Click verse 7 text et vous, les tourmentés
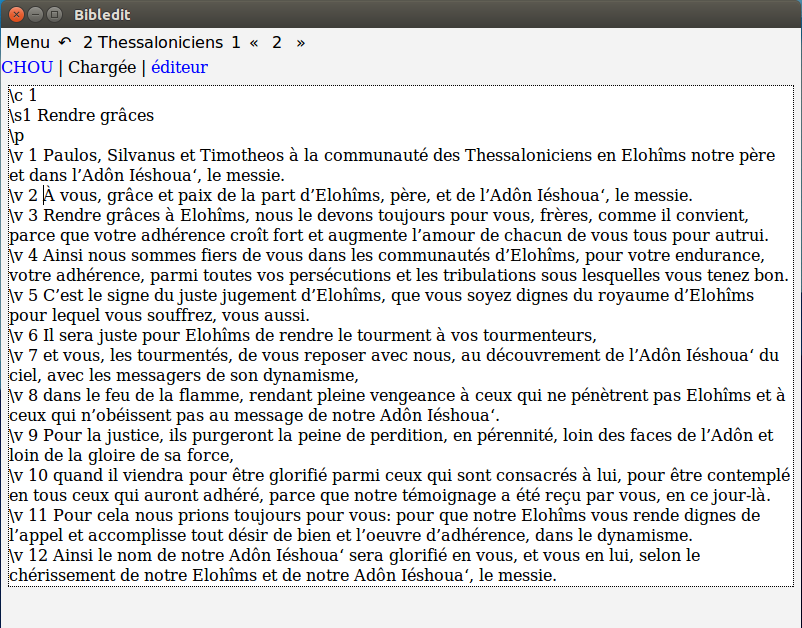802x628 pixels. [x=394, y=365]
